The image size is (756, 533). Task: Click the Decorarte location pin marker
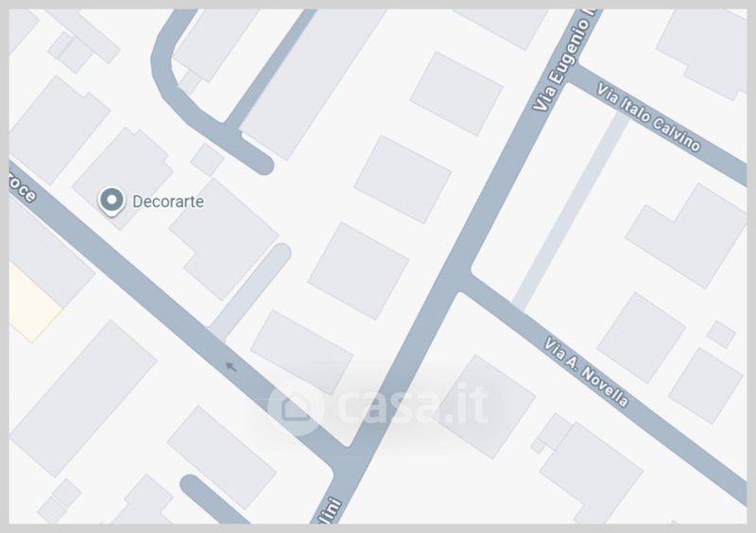click(x=112, y=201)
